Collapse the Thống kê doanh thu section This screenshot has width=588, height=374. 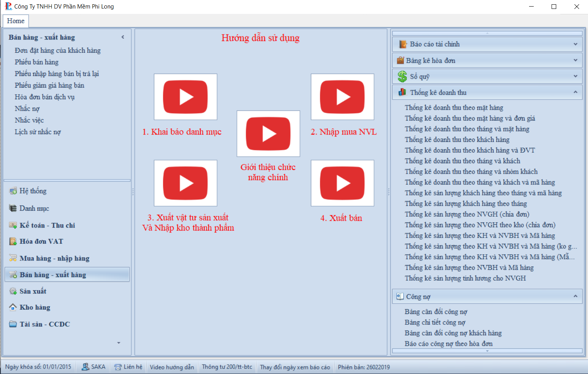(x=575, y=92)
